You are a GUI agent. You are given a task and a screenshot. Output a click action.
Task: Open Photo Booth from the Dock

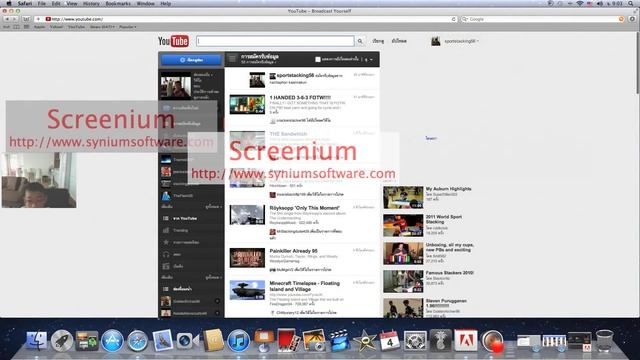289,341
